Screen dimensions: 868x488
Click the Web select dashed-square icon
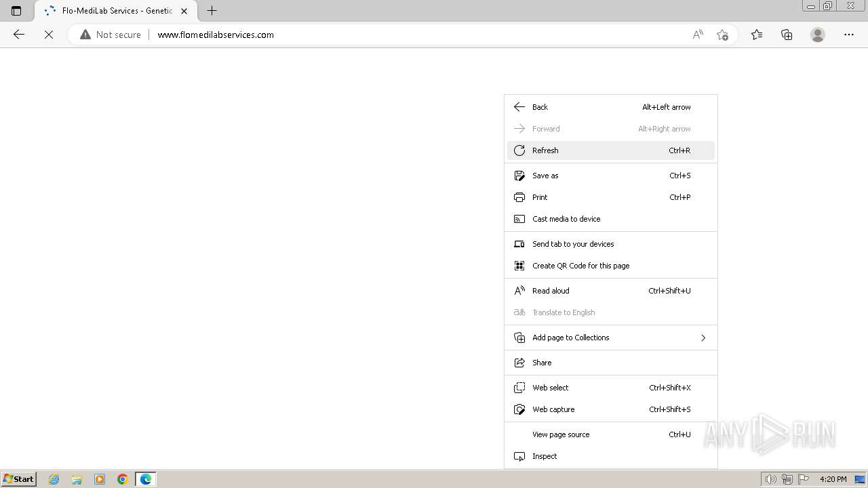[x=519, y=388]
